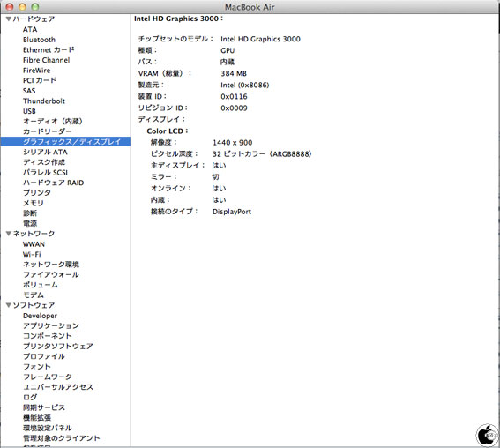The width and height of the screenshot is (500, 448).
Task: Select ログ under software
Action: point(30,398)
